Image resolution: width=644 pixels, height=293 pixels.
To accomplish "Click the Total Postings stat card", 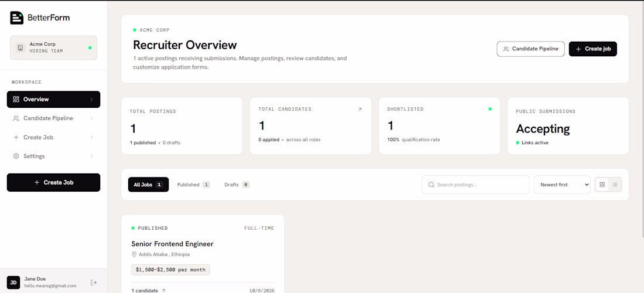I will pyautogui.click(x=182, y=126).
